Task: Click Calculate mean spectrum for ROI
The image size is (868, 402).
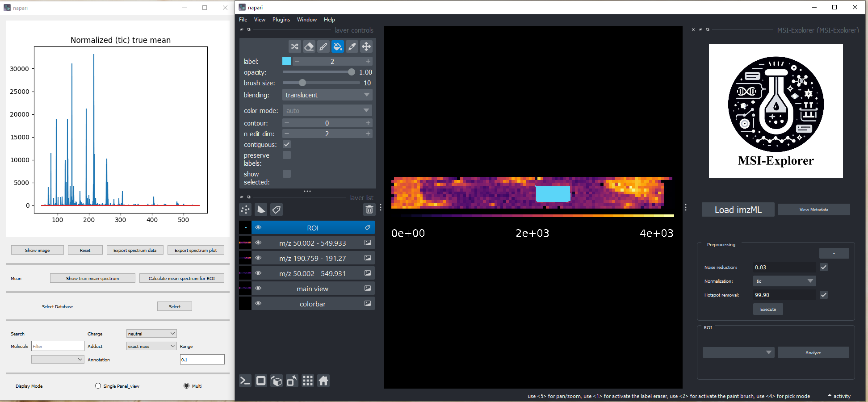Action: click(181, 278)
